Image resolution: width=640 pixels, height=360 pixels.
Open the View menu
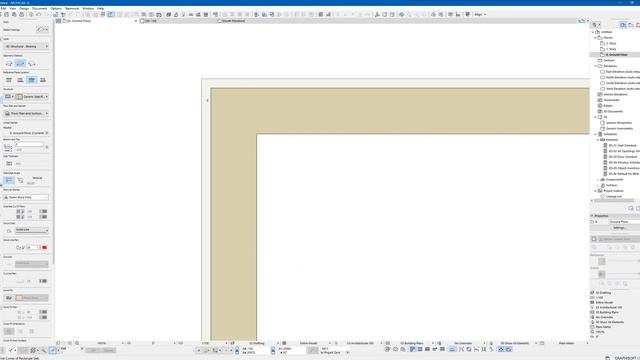point(13,8)
